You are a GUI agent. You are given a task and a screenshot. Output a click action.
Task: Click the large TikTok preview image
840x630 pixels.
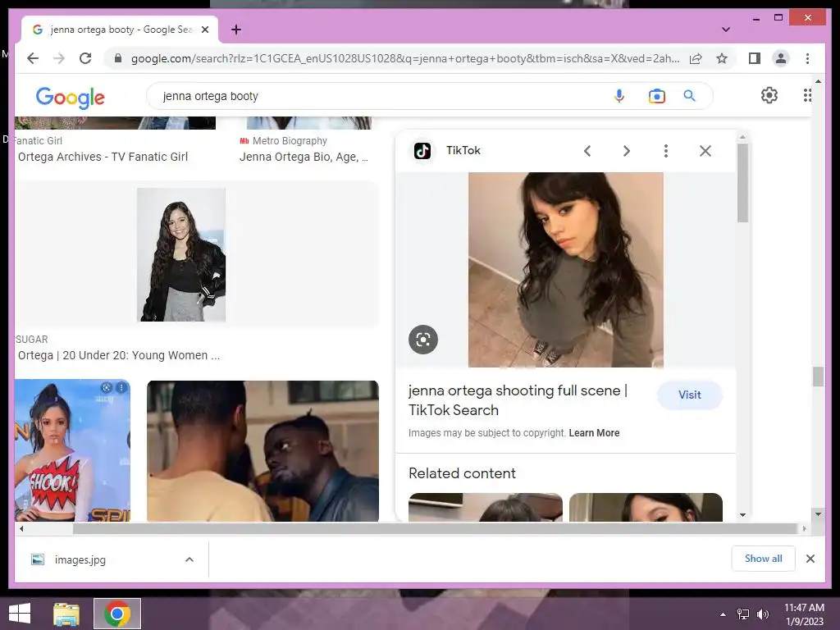coord(566,269)
